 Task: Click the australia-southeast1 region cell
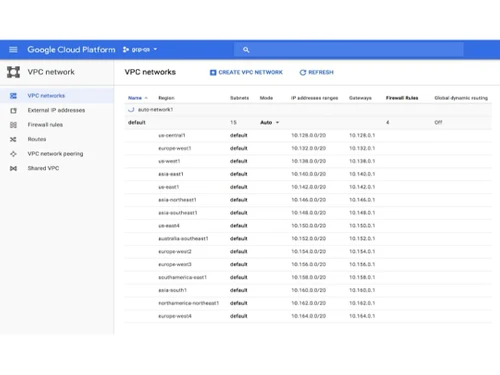183,239
